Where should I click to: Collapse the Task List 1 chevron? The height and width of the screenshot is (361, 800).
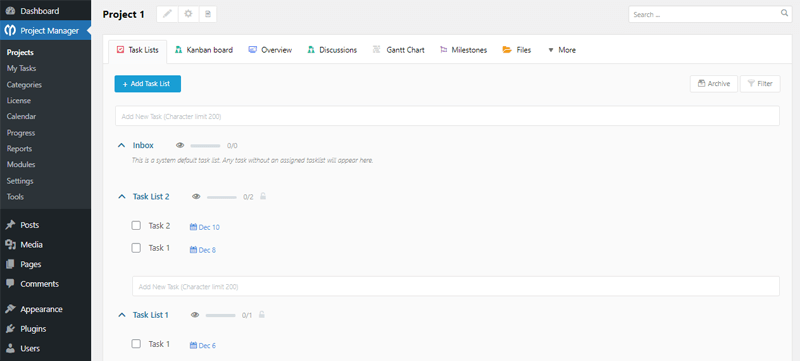click(121, 315)
